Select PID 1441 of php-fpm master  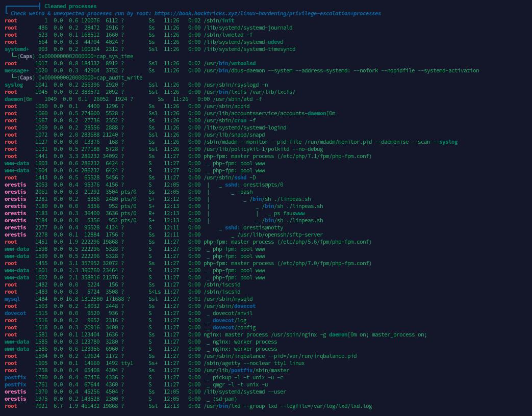point(41,156)
